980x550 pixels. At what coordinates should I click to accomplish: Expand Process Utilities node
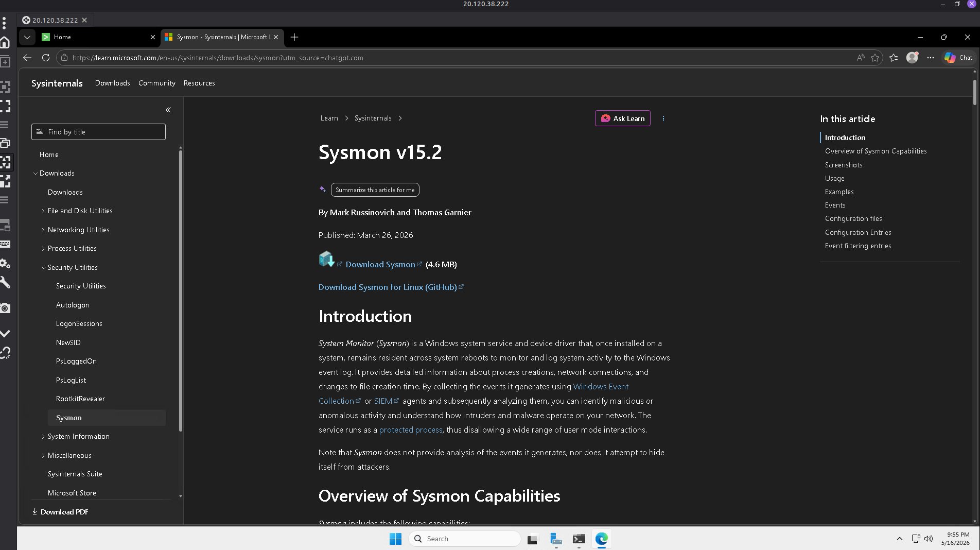(43, 249)
